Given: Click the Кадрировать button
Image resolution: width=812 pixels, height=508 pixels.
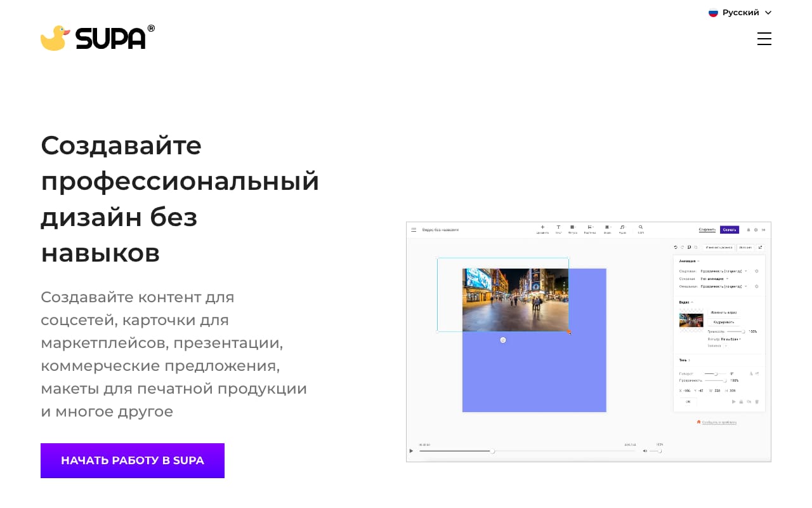Looking at the screenshot, I should pos(724,322).
